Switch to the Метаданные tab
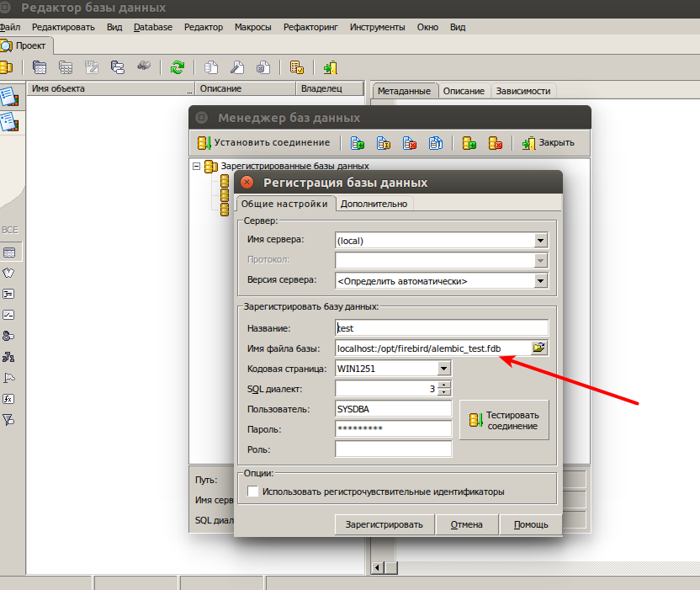The image size is (700, 590). click(404, 91)
